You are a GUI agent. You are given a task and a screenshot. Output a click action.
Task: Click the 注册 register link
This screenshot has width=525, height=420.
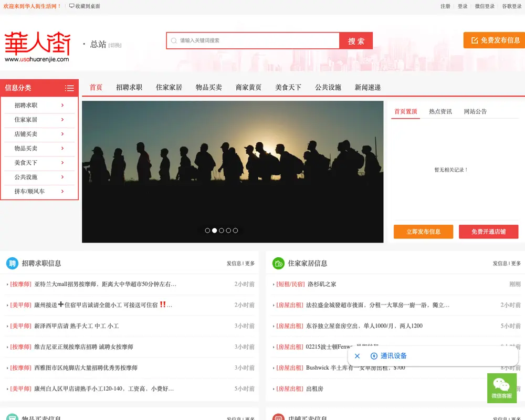(445, 6)
